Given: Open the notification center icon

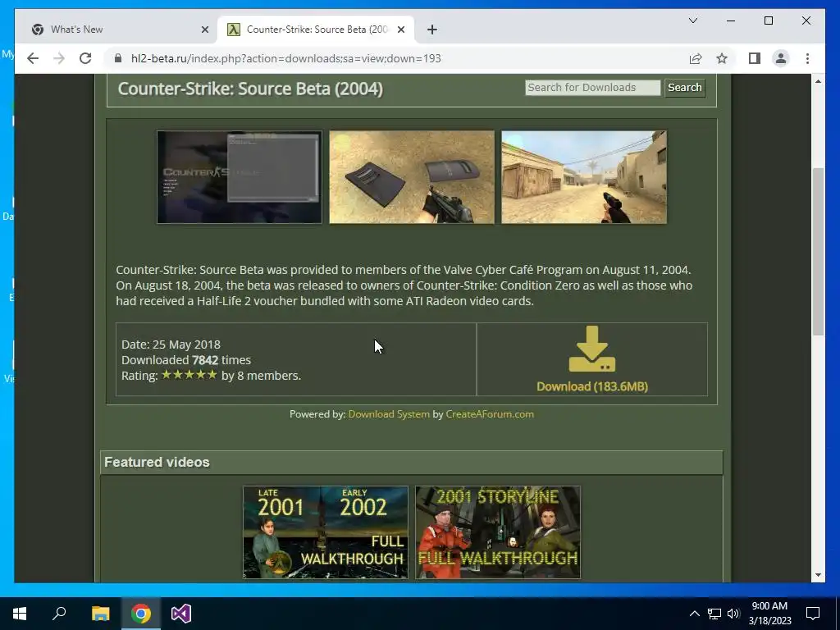Looking at the screenshot, I should (813, 614).
